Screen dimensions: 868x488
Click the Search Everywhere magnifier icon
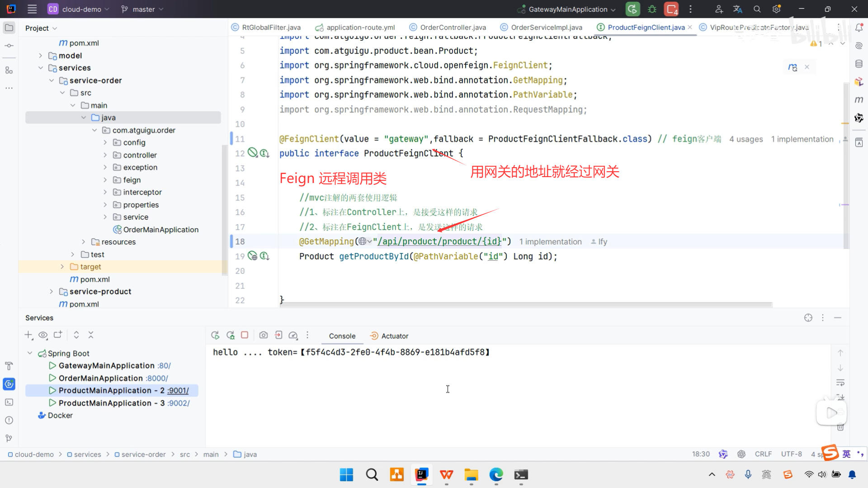click(x=757, y=9)
